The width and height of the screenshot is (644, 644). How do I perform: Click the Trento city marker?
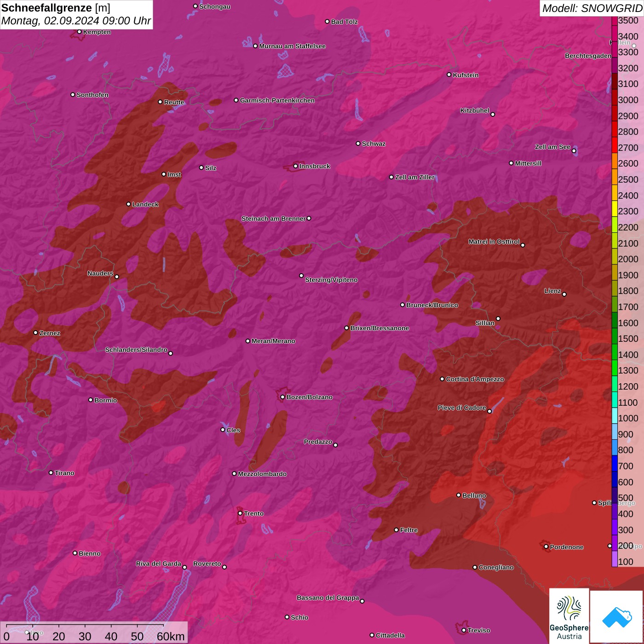[x=240, y=513]
